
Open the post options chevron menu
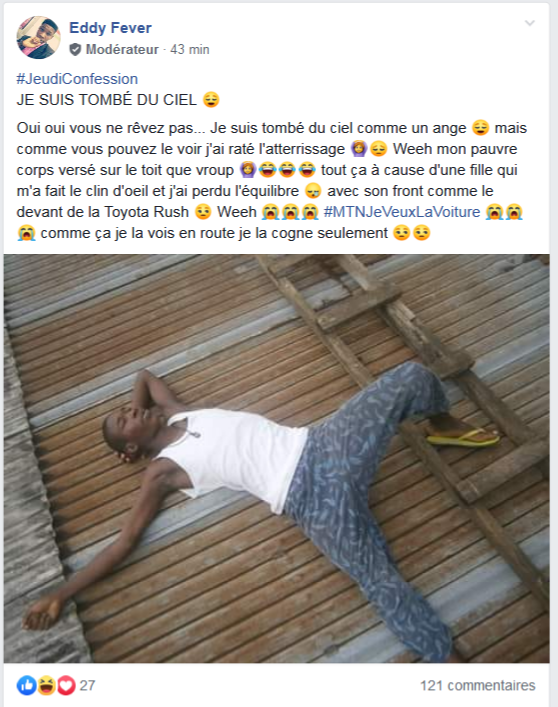pos(530,23)
